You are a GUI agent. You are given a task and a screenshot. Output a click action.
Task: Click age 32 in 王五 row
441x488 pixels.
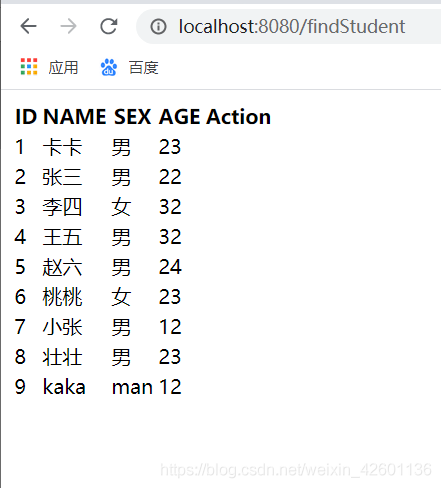point(170,237)
